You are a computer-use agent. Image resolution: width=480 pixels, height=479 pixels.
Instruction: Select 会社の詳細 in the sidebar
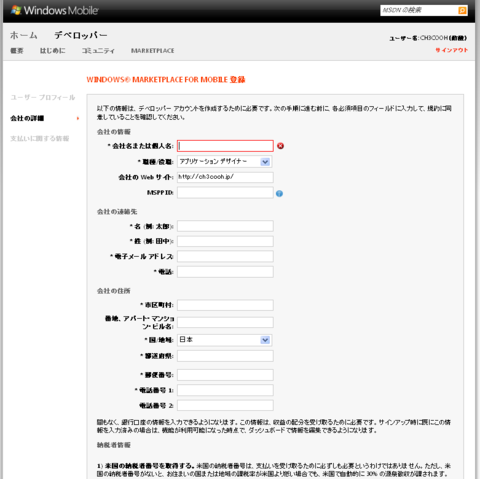pos(27,118)
